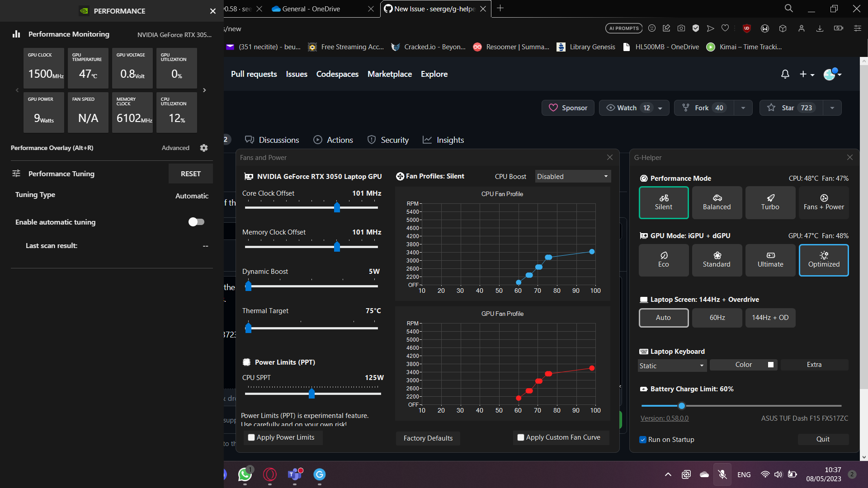Image resolution: width=868 pixels, height=488 pixels.
Task: Open WhatsApp from the taskbar
Action: point(245,474)
